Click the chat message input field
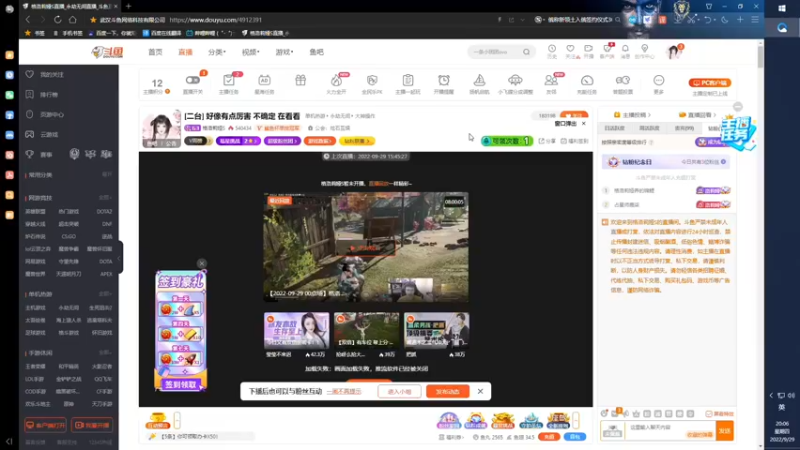 tap(669, 431)
